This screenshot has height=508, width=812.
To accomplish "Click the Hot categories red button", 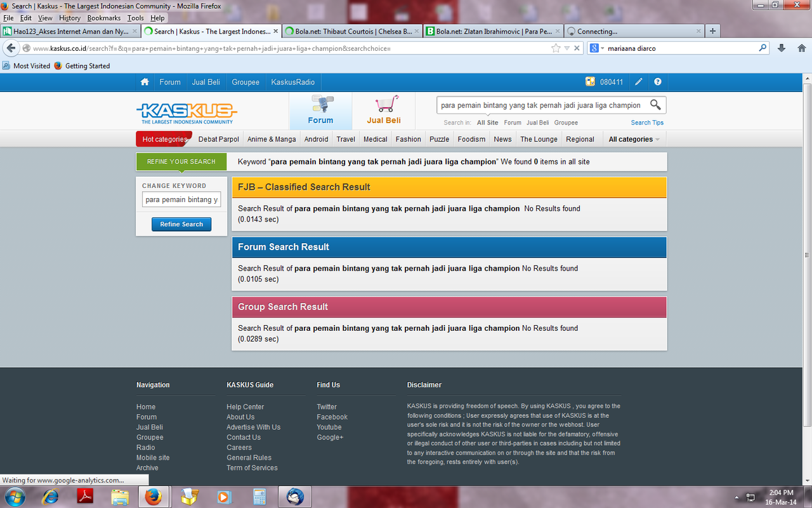I will [x=164, y=139].
